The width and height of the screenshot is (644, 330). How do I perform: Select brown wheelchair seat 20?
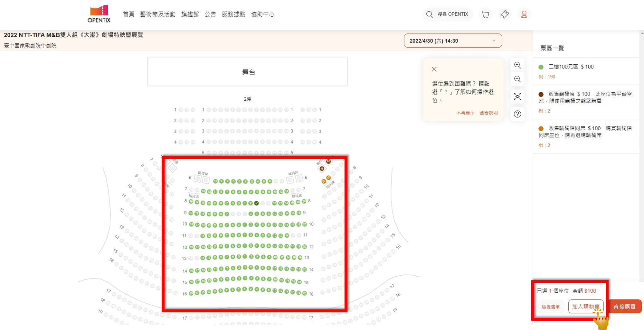point(328,161)
